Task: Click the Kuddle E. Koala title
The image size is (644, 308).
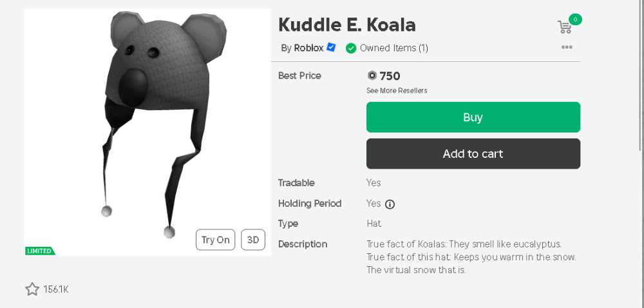Action: (347, 25)
